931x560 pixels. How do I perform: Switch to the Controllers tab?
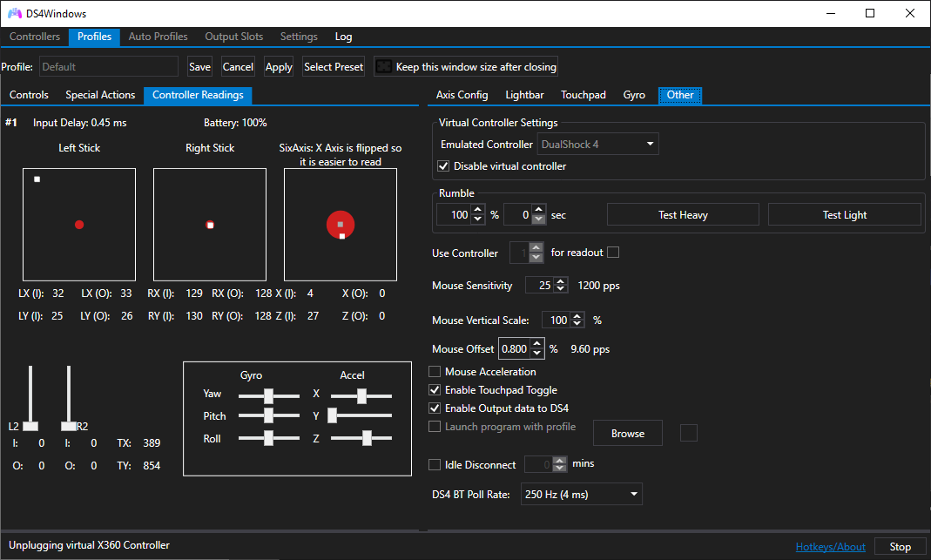[35, 37]
